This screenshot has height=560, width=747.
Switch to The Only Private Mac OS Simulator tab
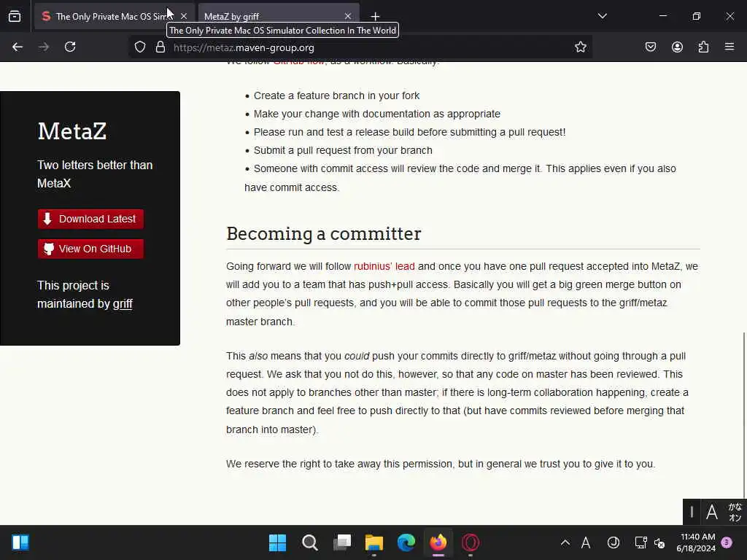[x=115, y=16]
